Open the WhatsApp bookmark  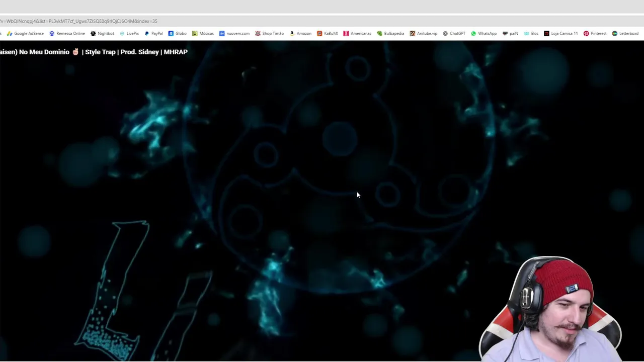pyautogui.click(x=484, y=34)
